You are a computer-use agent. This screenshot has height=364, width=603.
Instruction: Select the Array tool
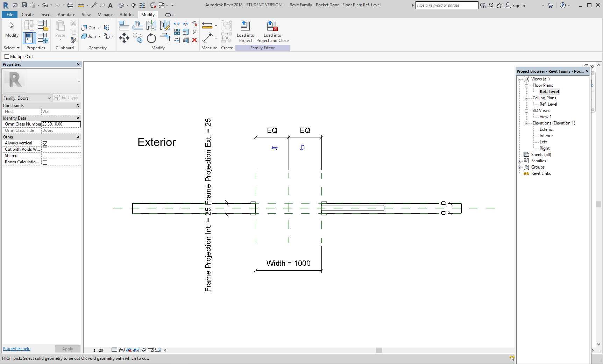point(177,32)
